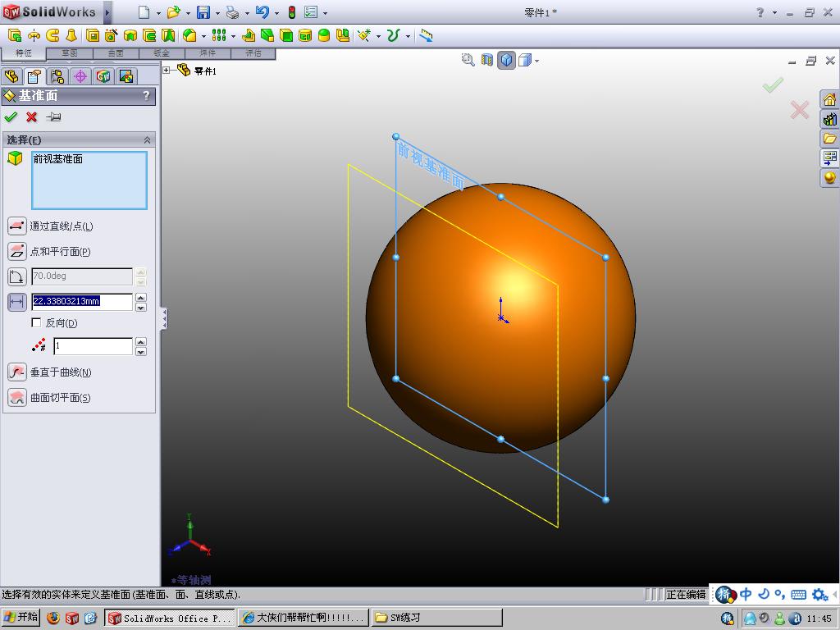The height and width of the screenshot is (630, 840).
Task: Select the Linear Pattern tool icon
Action: point(219,35)
